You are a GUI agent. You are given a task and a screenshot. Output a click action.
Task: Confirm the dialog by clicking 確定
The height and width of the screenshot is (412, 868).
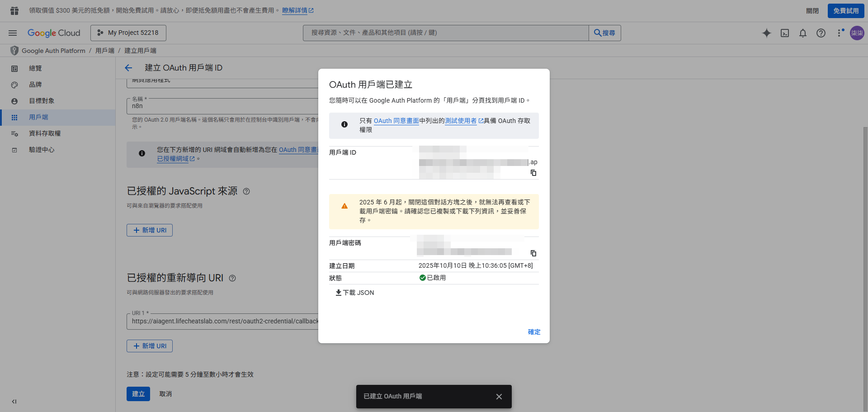pos(534,332)
